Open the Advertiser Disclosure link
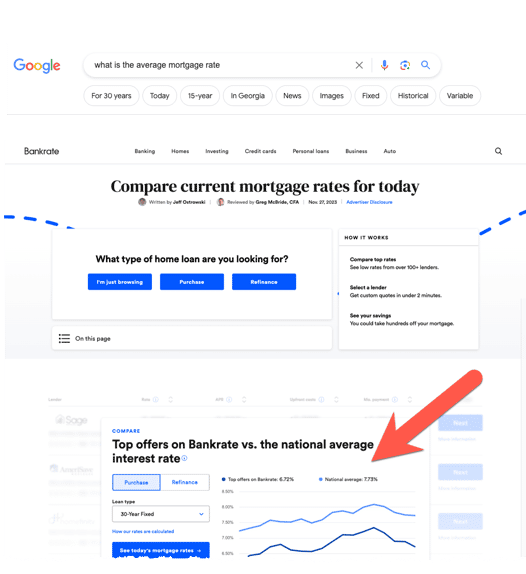Image resolution: width=526 pixels, height=574 pixels. 369,202
